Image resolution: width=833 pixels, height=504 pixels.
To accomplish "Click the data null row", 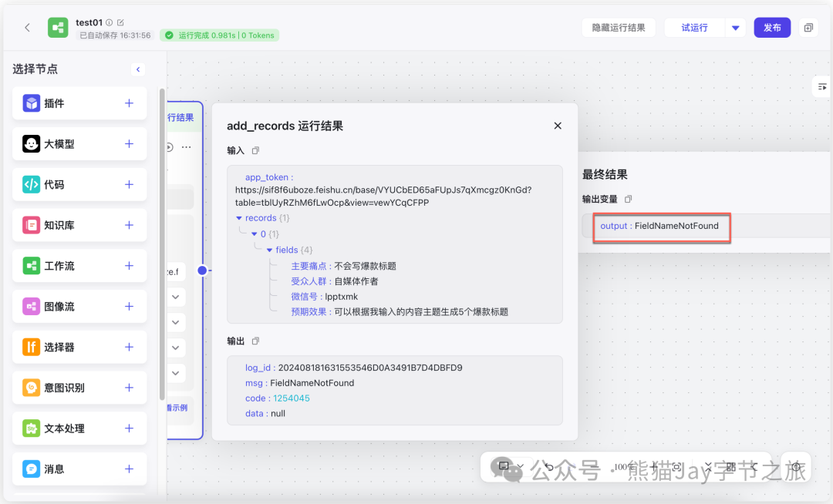I will (x=265, y=413).
